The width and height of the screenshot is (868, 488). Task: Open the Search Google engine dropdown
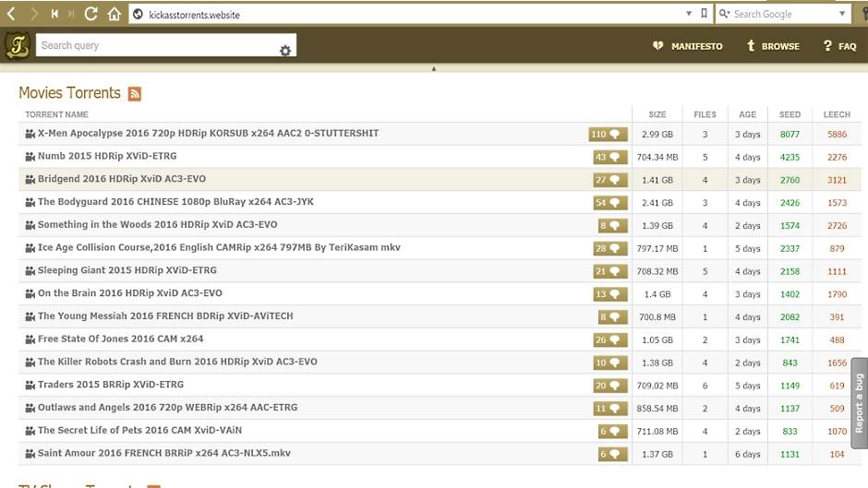tap(841, 14)
